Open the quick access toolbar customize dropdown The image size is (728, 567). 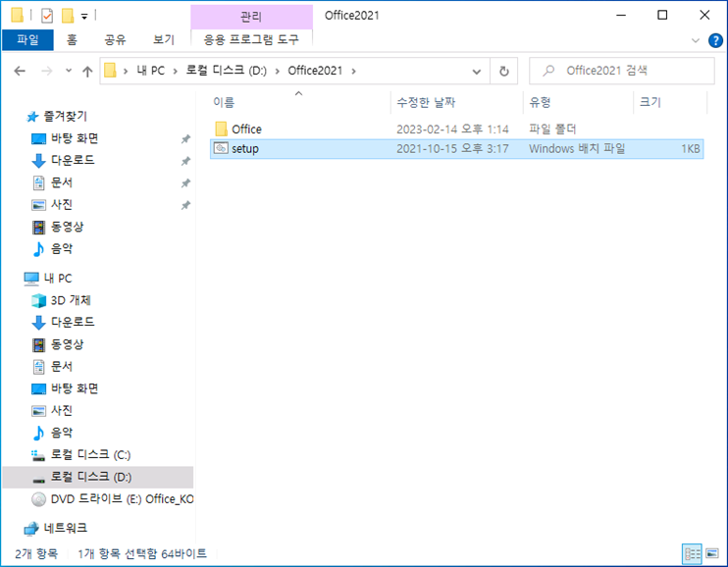point(84,17)
